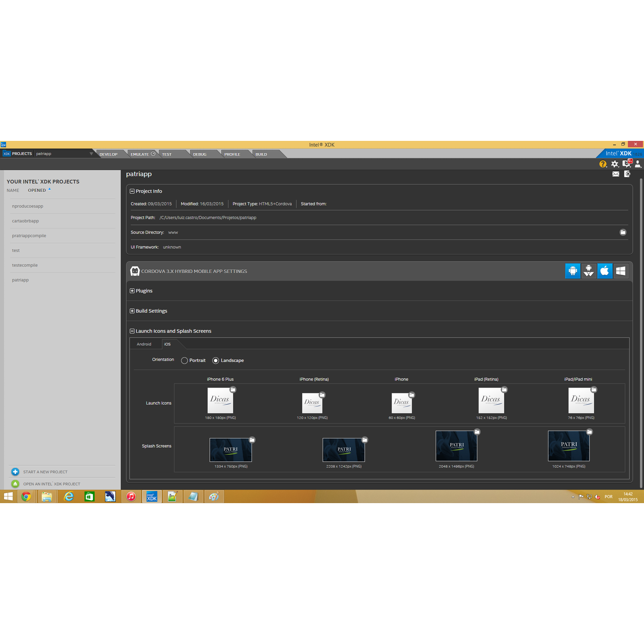Browse image for iPhone (Retina) launch icon
This screenshot has width=644, height=644.
323,395
